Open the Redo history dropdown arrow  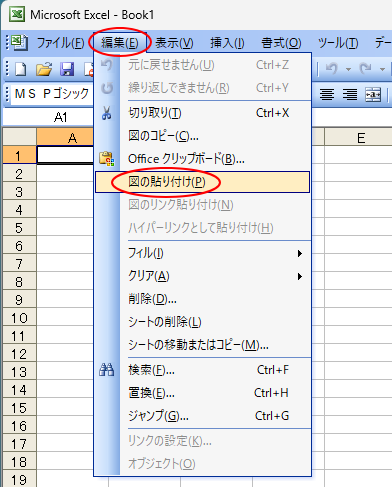coord(382,69)
